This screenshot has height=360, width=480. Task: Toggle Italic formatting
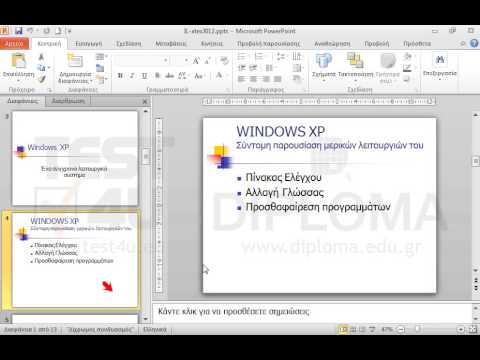click(132, 76)
